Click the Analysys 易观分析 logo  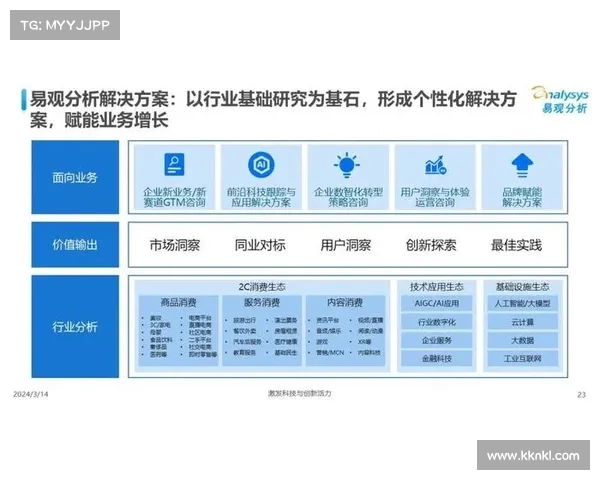561,100
